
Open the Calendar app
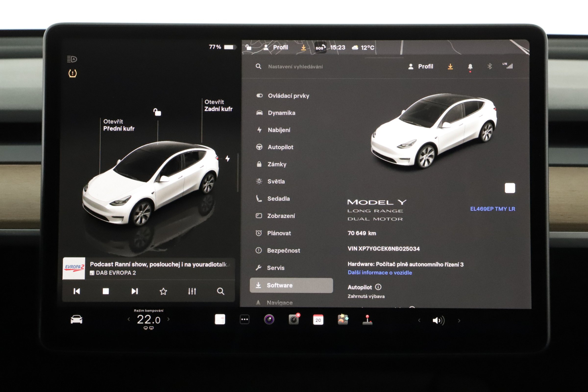(318, 320)
